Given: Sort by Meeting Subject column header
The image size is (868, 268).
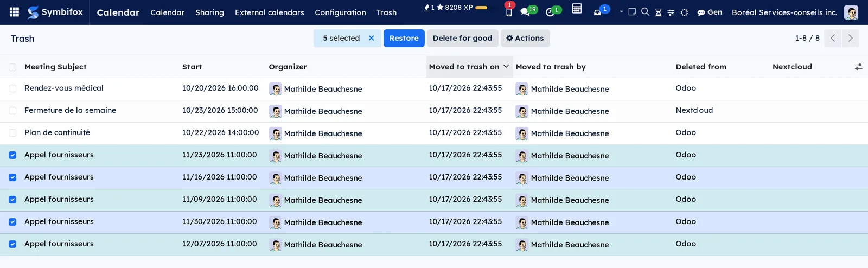Looking at the screenshot, I should pos(55,67).
